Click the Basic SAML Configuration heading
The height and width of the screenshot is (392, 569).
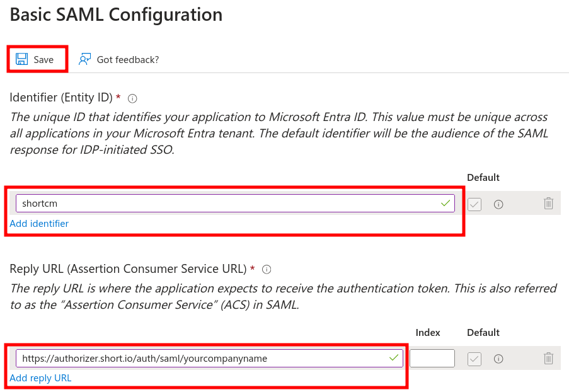tap(116, 15)
